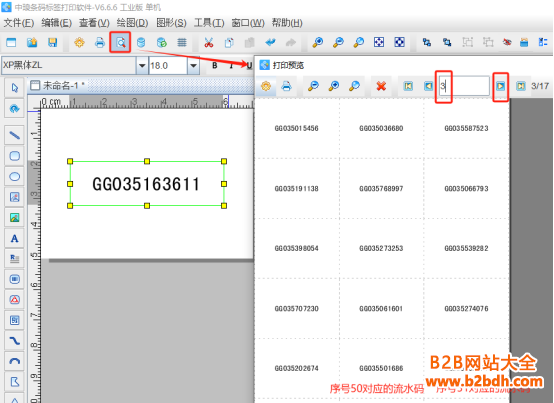Open the 工具(T) menu
This screenshot has width=554, height=403.
[209, 23]
